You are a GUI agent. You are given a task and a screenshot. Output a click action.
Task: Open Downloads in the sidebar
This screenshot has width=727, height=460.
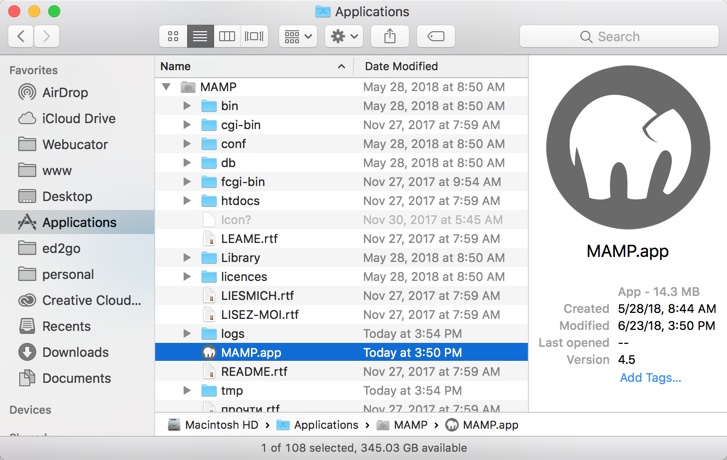point(77,352)
